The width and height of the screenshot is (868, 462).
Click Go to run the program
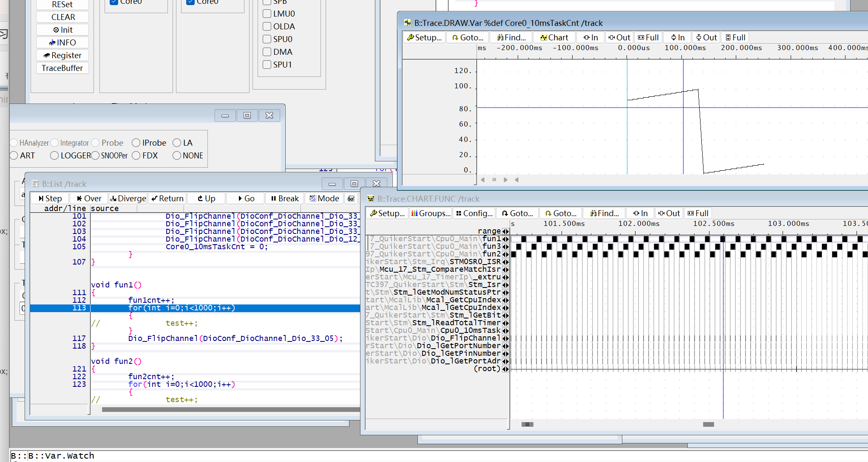click(246, 198)
